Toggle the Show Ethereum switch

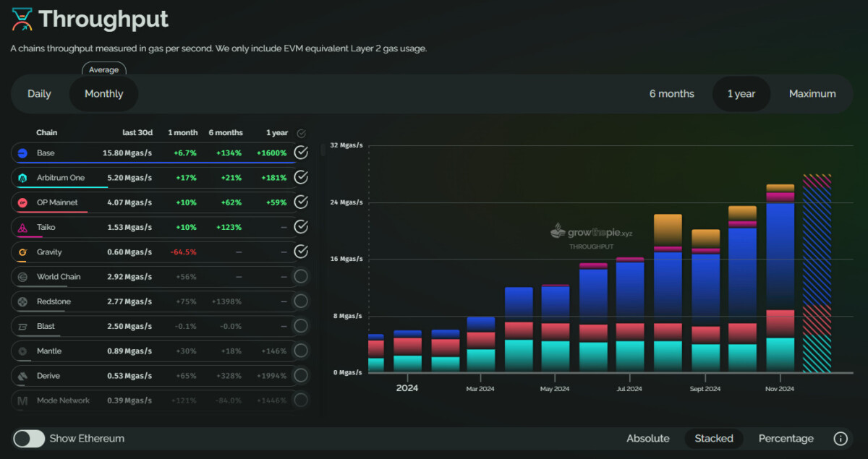[29, 439]
